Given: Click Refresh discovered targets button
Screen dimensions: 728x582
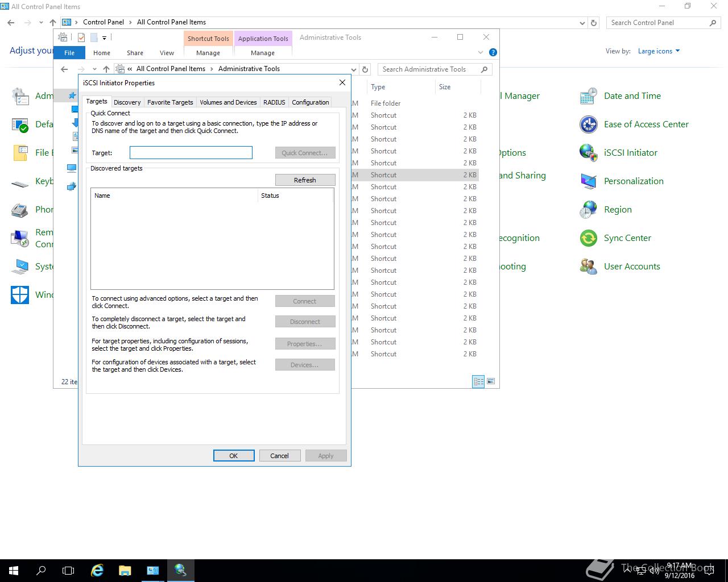Looking at the screenshot, I should click(305, 180).
